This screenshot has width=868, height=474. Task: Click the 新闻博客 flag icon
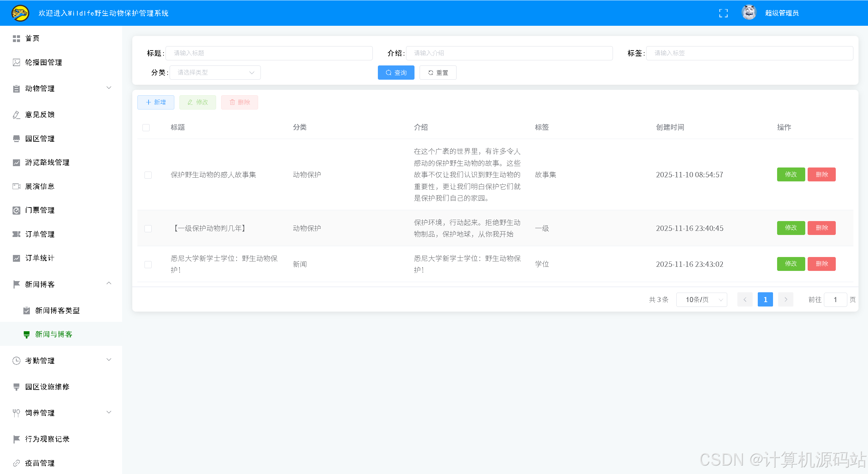[x=16, y=284]
